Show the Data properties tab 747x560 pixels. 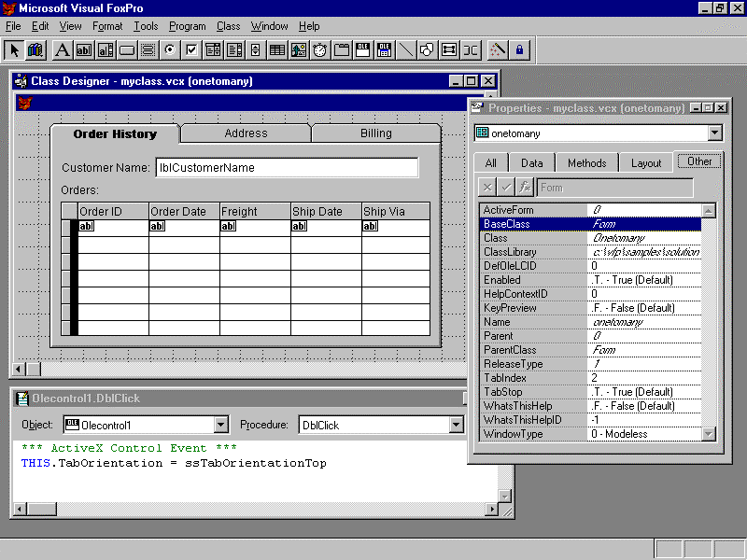point(531,162)
